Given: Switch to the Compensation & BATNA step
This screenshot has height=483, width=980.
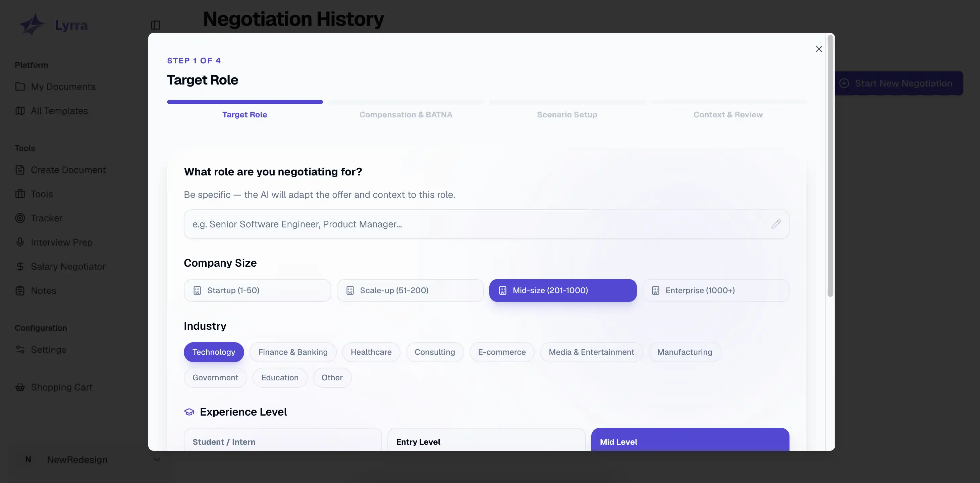Looking at the screenshot, I should click(406, 114).
